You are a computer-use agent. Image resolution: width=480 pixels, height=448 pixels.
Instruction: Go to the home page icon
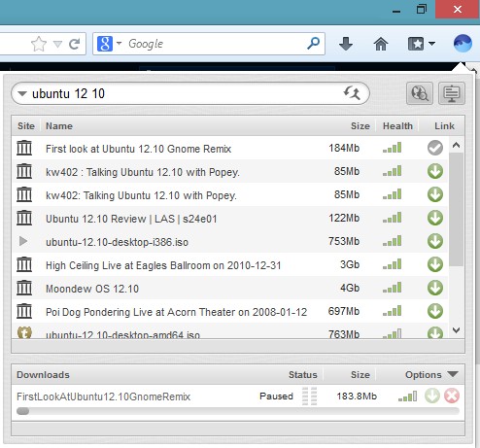381,44
